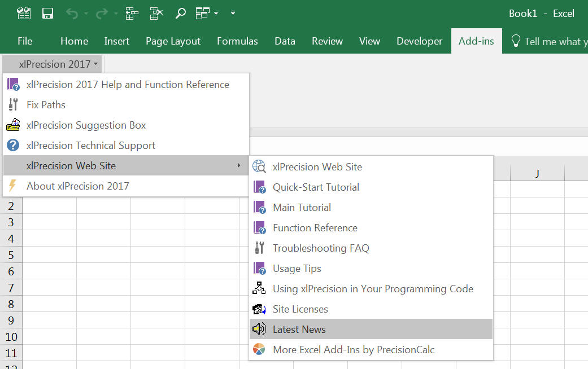The width and height of the screenshot is (588, 369).
Task: Click the leftmost calculator-style icon in title bar
Action: 24,14
